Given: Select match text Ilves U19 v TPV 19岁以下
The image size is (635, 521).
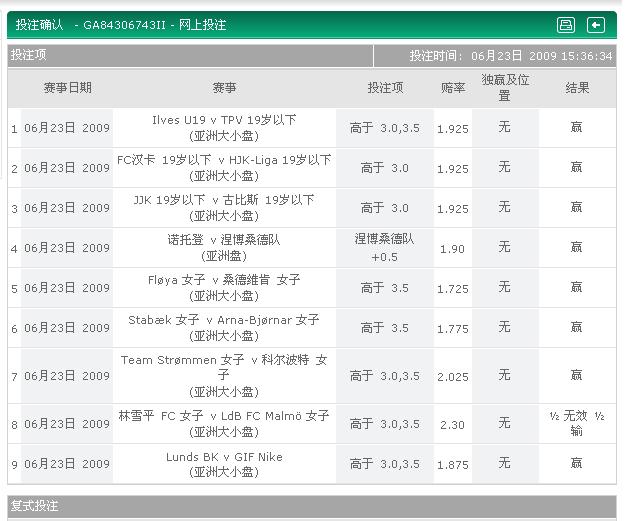Looking at the screenshot, I should pyautogui.click(x=224, y=120).
